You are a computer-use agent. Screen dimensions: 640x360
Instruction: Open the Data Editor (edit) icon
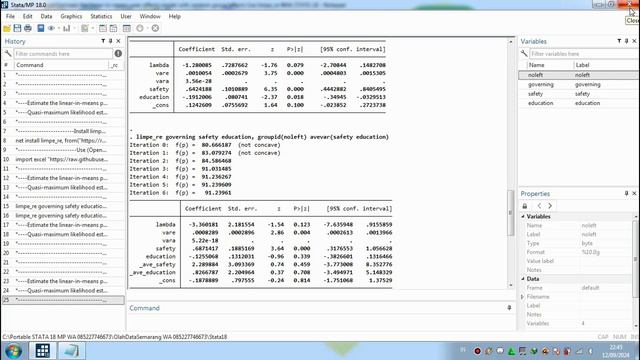pyautogui.click(x=103, y=28)
